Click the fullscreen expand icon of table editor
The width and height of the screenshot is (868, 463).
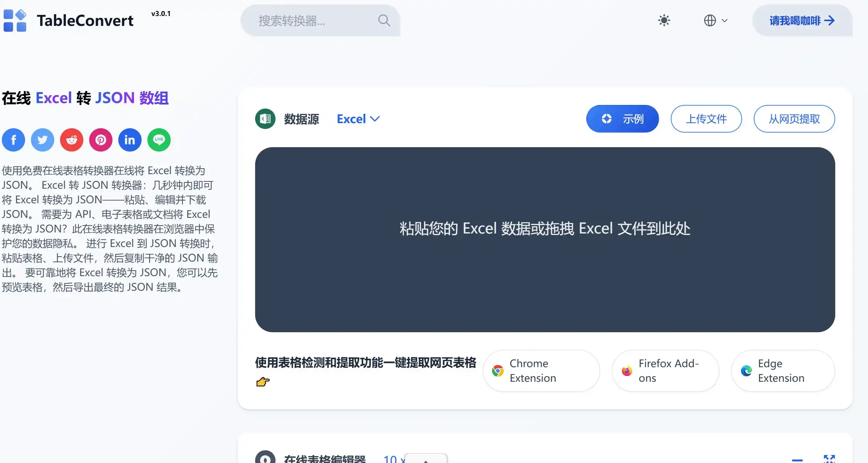point(829,459)
